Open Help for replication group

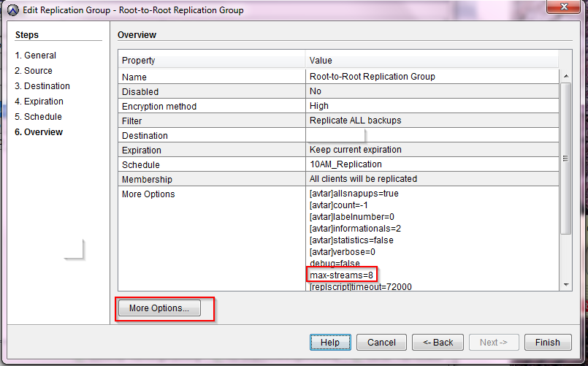[330, 343]
